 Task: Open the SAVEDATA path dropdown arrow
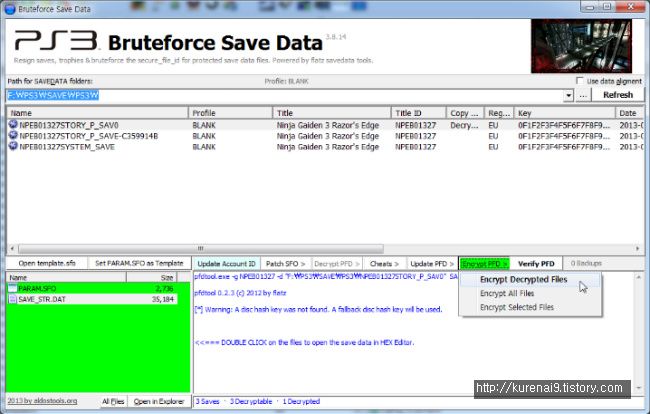click(x=568, y=95)
